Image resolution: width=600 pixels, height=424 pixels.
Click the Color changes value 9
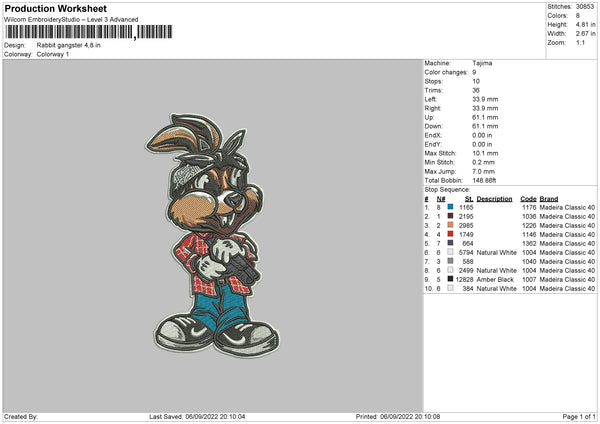coord(474,72)
